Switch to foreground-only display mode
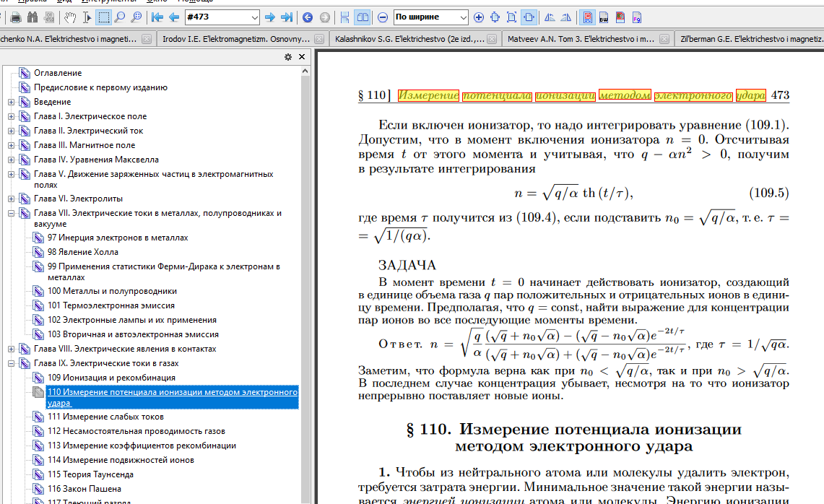 637,17
